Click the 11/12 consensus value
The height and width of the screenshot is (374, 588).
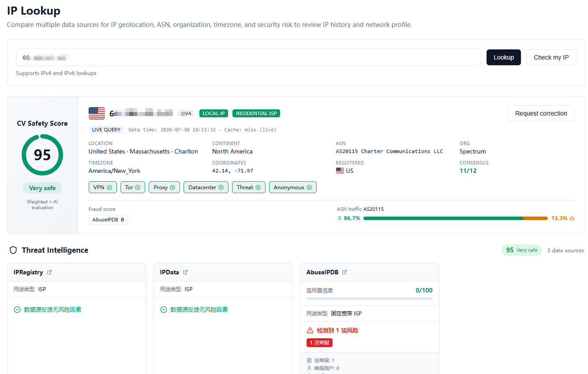pos(468,171)
